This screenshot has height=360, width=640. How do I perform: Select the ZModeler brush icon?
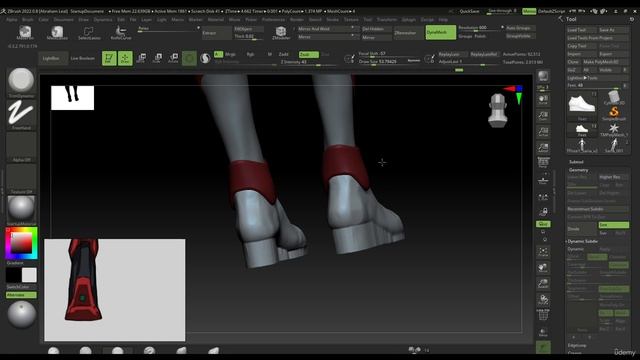point(281,33)
